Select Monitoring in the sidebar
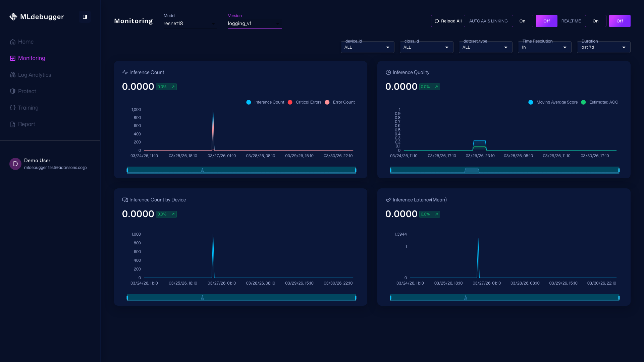This screenshot has height=362, width=644. point(32,58)
